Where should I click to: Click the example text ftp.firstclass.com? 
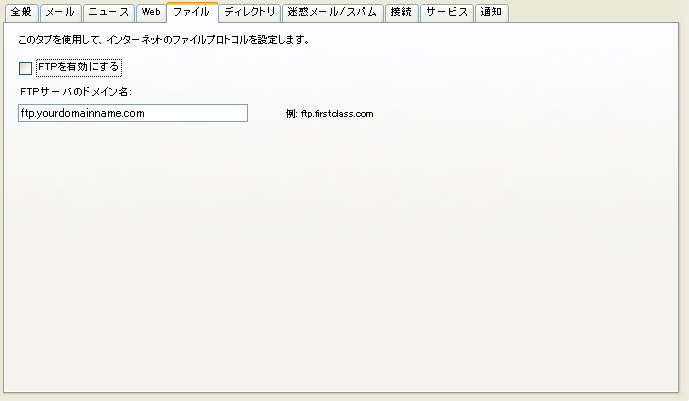pyautogui.click(x=329, y=114)
